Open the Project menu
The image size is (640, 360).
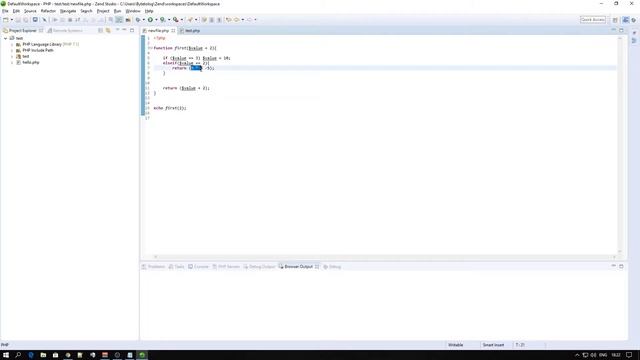[x=103, y=11]
